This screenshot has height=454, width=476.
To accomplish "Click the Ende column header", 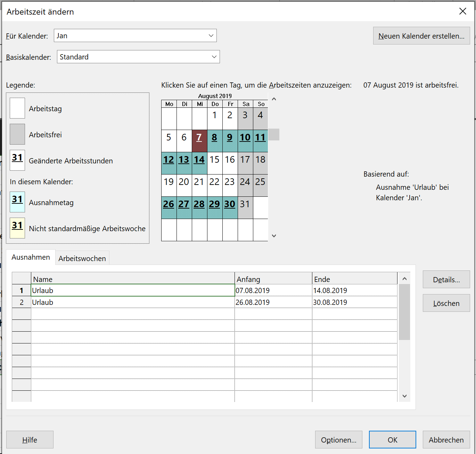I will pyautogui.click(x=355, y=279).
